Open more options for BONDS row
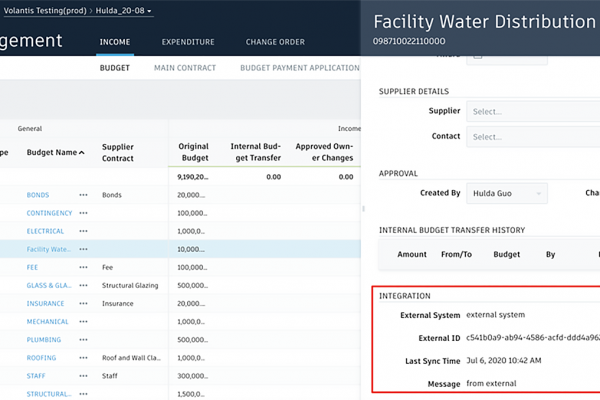 [84, 195]
